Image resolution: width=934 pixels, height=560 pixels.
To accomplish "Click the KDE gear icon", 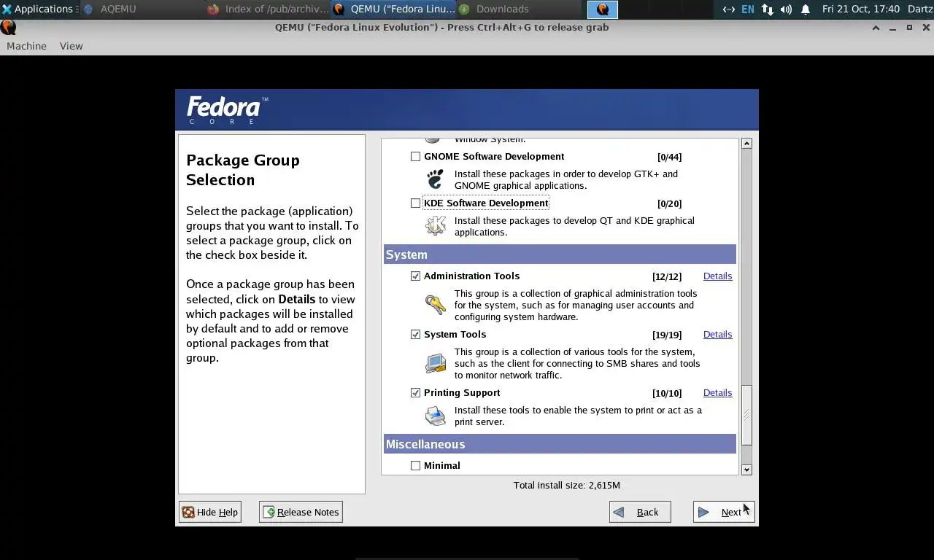I will 435,226.
